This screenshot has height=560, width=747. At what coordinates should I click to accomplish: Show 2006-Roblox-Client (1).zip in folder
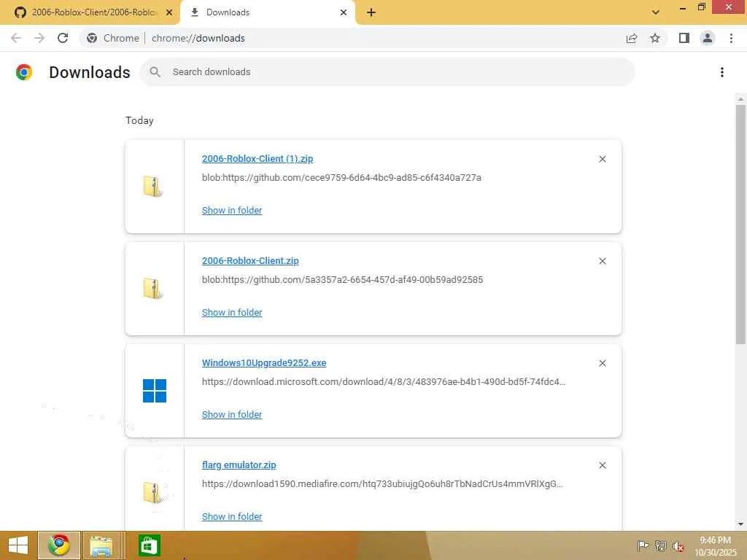[x=232, y=210]
